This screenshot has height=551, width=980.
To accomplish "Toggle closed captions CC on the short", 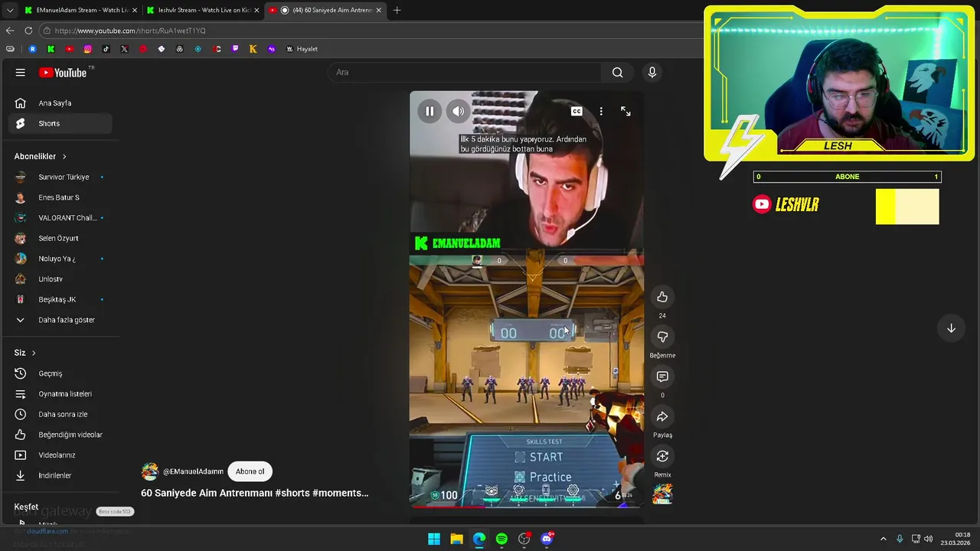I will pyautogui.click(x=577, y=111).
